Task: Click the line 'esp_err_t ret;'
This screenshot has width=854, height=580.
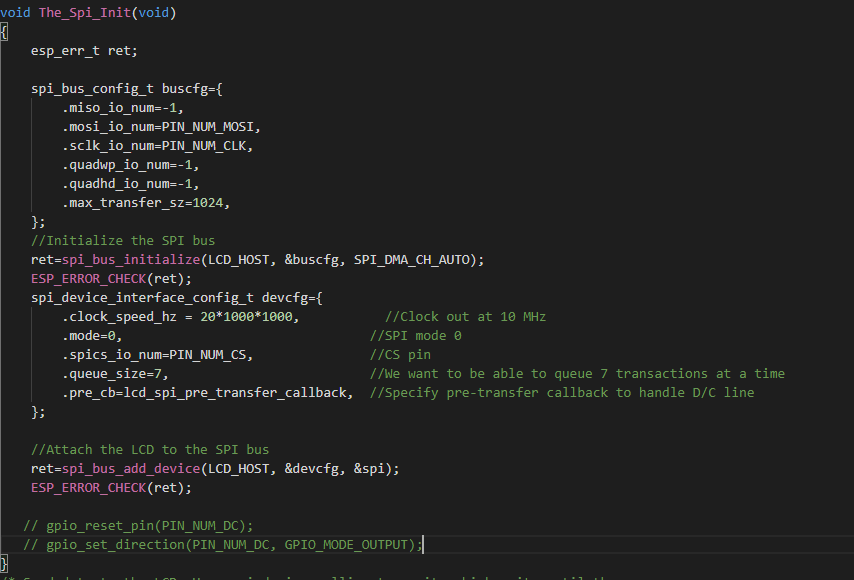Action: point(84,51)
